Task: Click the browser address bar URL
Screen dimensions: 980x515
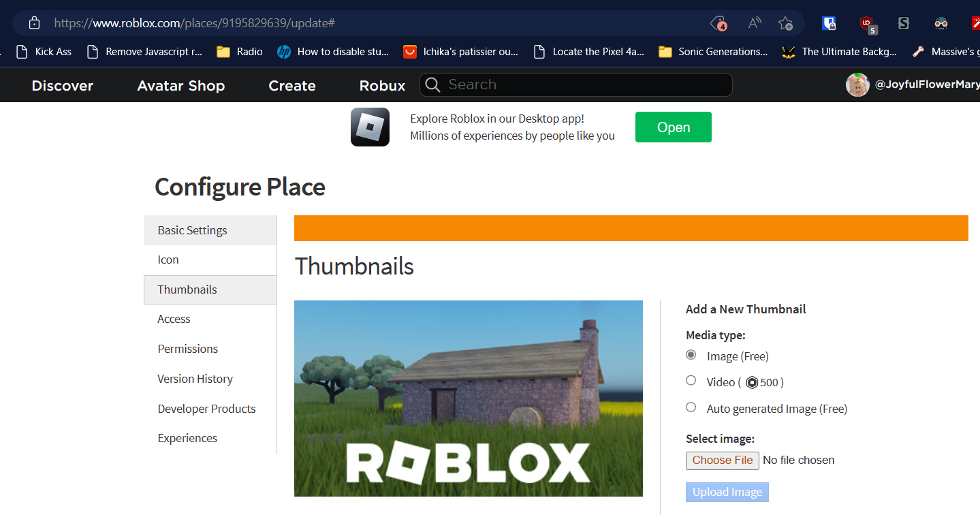Action: (x=194, y=23)
